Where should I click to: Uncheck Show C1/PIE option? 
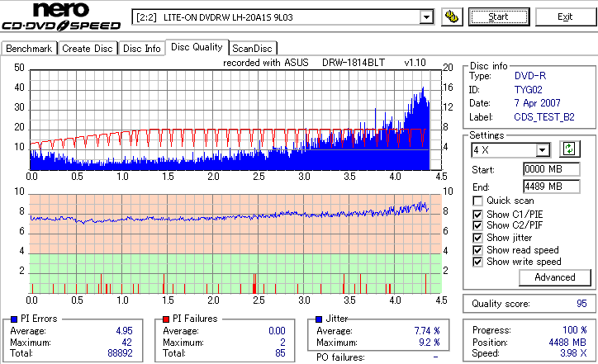[477, 215]
